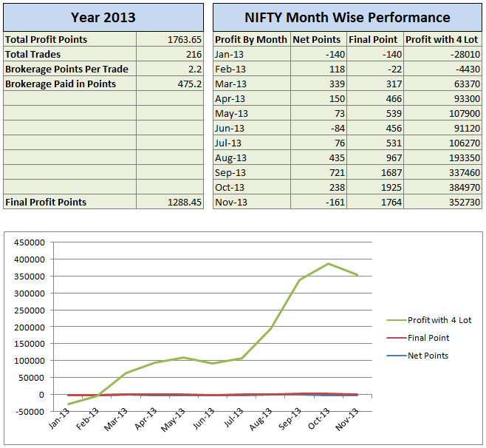This screenshot has width=486, height=448.
Task: Select the Year 2013 header cell
Action: [x=103, y=17]
